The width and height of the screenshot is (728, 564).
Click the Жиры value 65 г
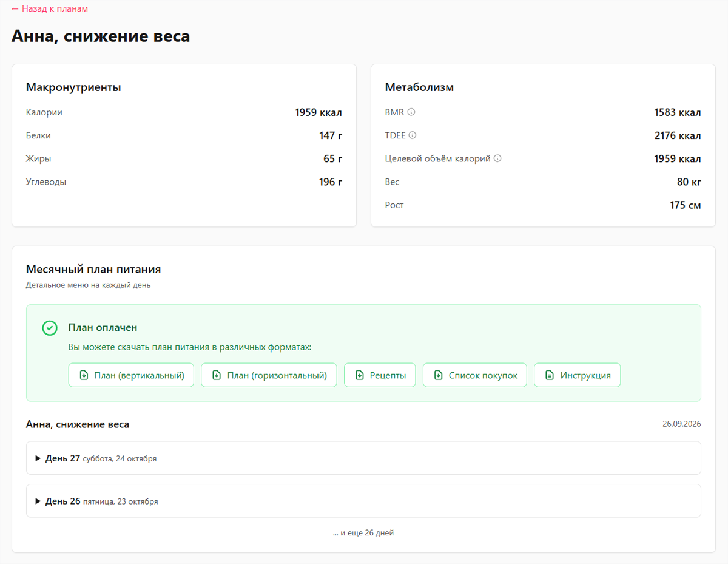point(333,158)
